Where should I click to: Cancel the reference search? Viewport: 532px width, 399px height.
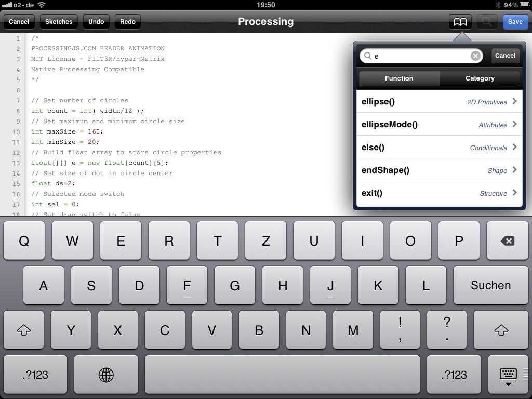[505, 56]
